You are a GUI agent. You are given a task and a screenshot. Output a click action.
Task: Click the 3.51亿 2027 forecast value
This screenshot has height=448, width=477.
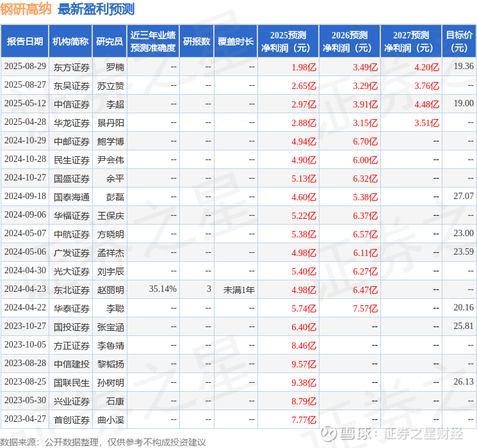click(x=427, y=123)
